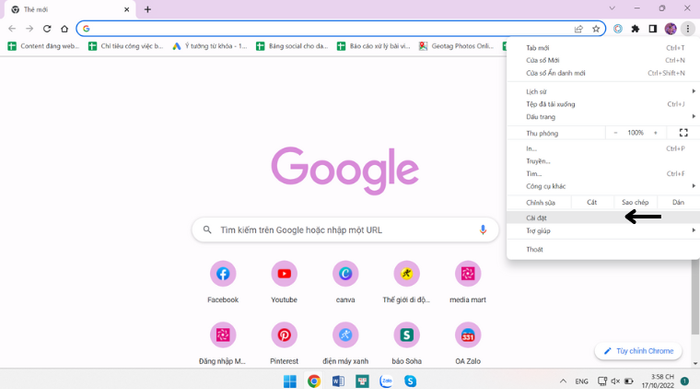The width and height of the screenshot is (700, 389).
Task: Open the profile avatar
Action: (x=671, y=29)
